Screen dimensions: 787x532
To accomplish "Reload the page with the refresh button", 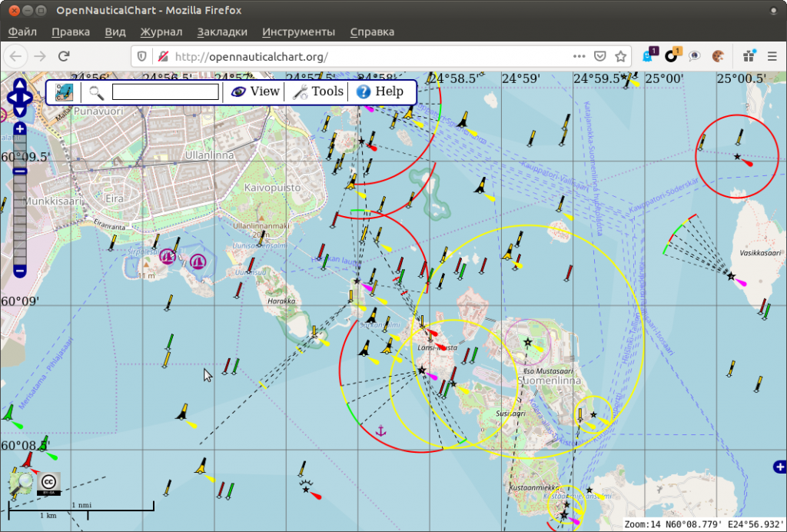I will pos(65,56).
